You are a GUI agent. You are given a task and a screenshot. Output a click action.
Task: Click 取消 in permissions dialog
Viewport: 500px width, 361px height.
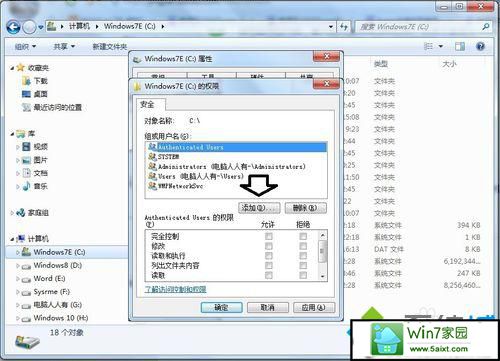pyautogui.click(x=268, y=307)
